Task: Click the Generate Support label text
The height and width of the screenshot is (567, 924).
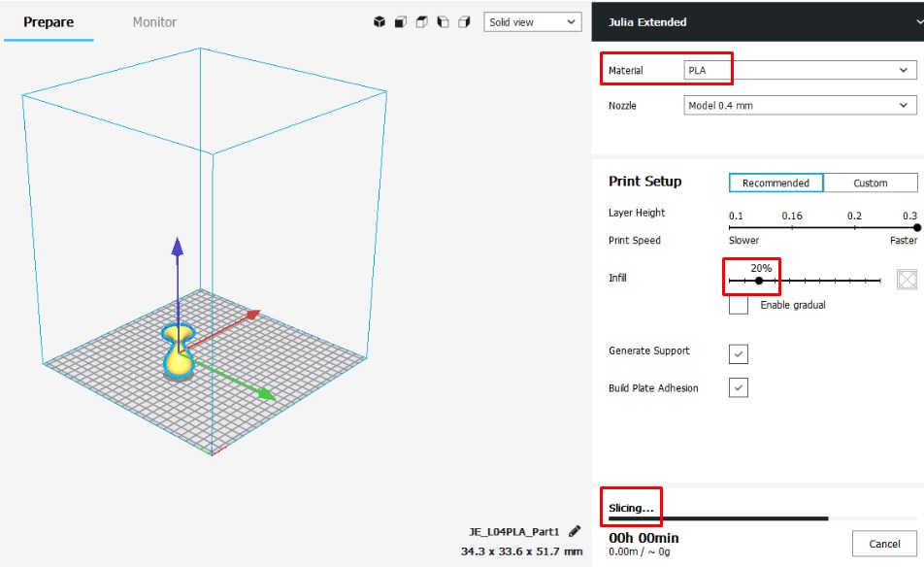Action: pyautogui.click(x=648, y=350)
